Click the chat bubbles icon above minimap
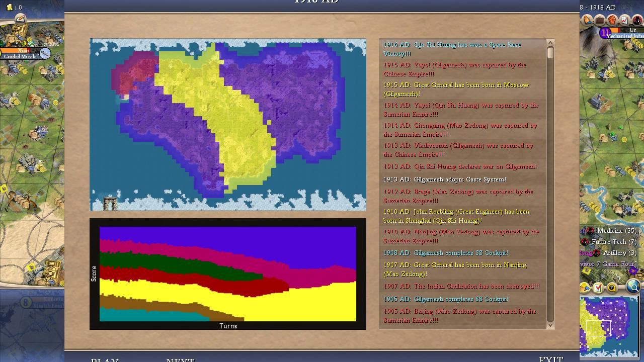644x362 pixels. [585, 288]
